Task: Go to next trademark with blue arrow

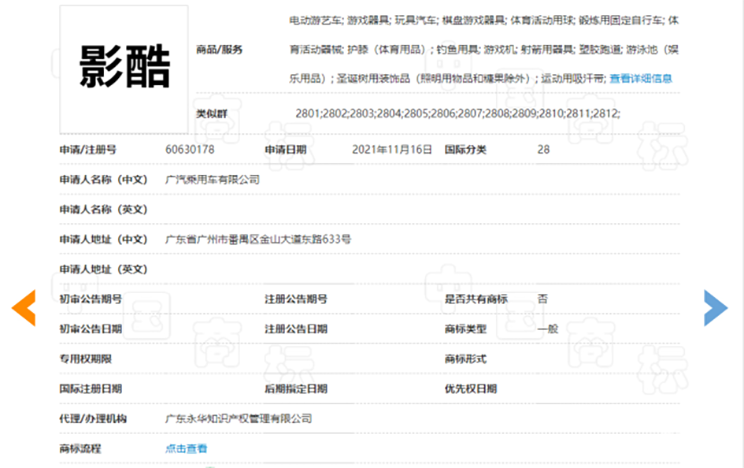Action: pos(716,308)
